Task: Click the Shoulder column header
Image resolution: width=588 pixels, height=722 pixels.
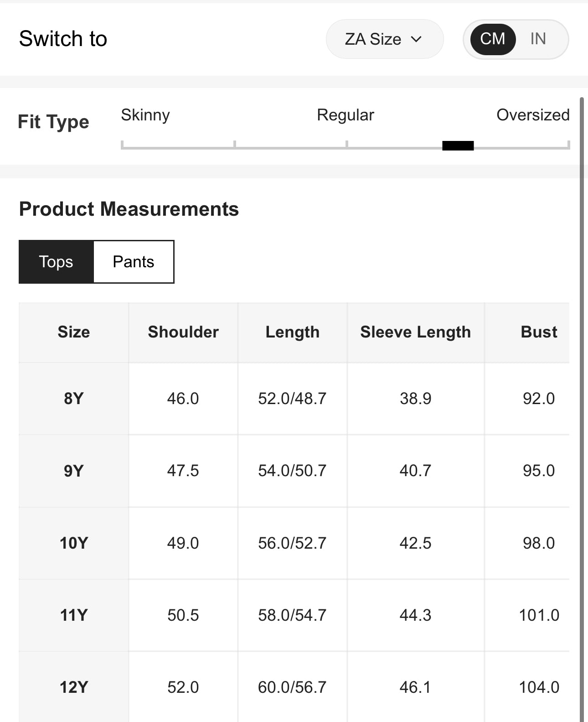Action: point(183,332)
